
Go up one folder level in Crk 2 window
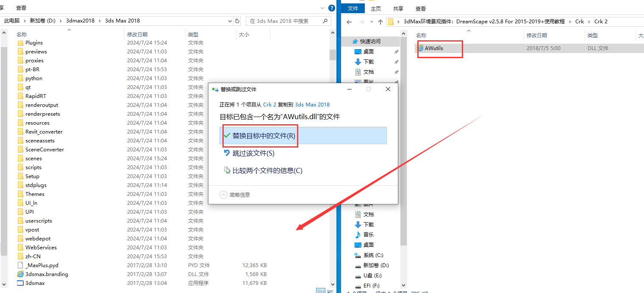pyautogui.click(x=380, y=22)
